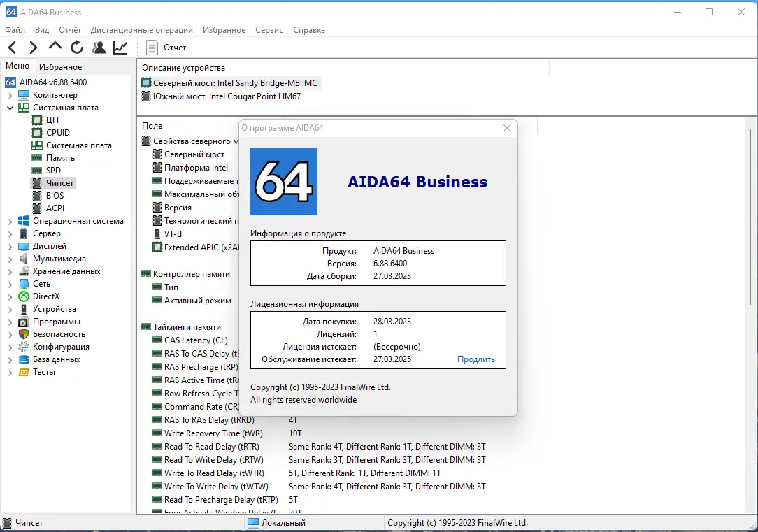The width and height of the screenshot is (758, 532).
Task: Click the Продлить renewal link
Action: pos(476,359)
